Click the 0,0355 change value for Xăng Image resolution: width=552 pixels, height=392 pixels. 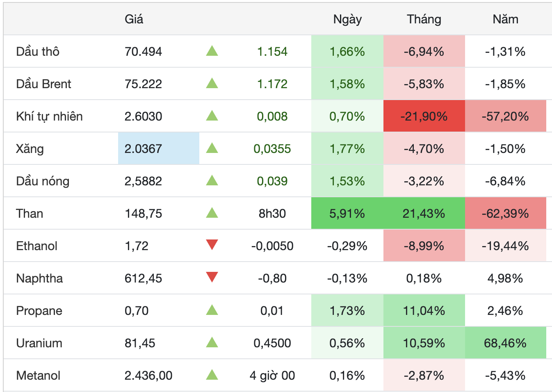pyautogui.click(x=272, y=149)
